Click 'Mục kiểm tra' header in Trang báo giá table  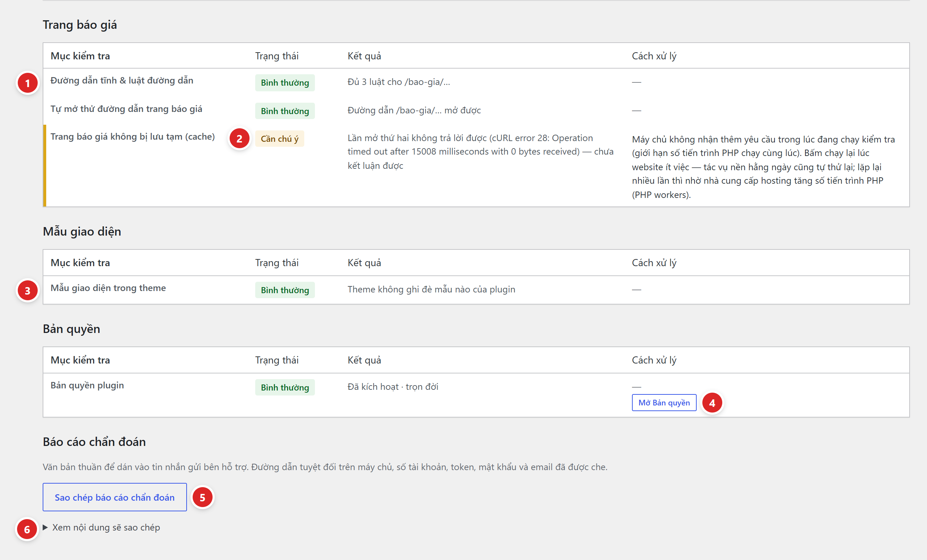pos(81,56)
